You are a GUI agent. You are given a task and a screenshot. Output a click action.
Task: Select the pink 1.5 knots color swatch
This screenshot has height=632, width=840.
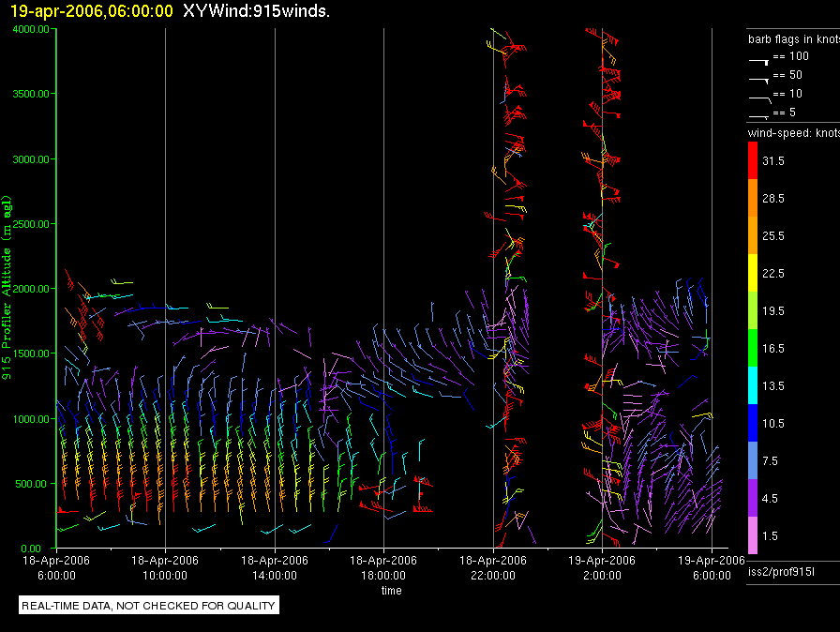[752, 535]
